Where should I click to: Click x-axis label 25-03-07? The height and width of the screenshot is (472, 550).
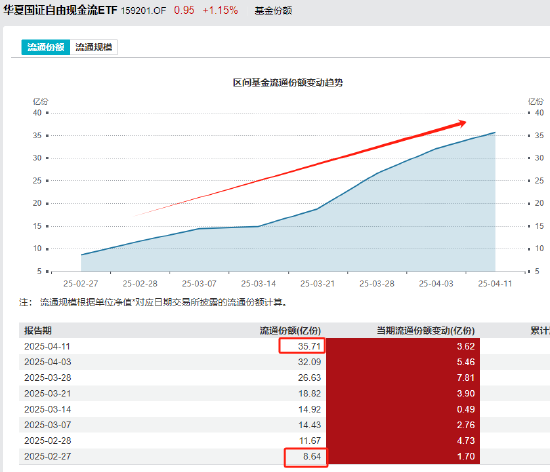tap(199, 283)
